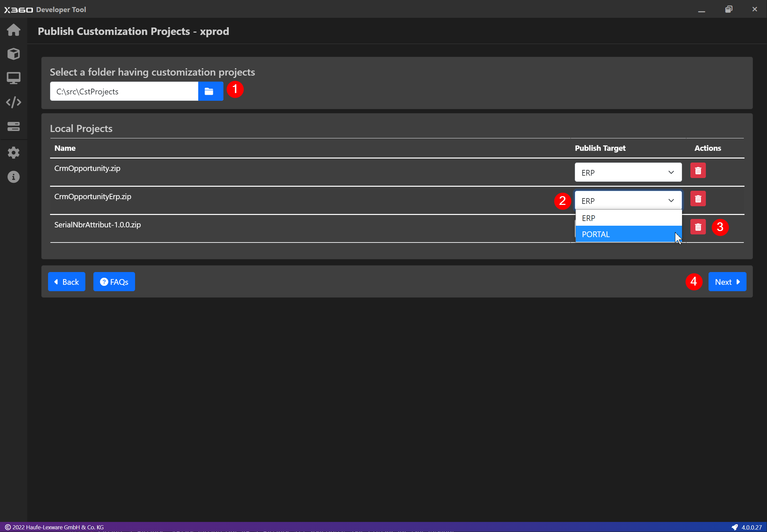Click the Actions column header
The width and height of the screenshot is (767, 532).
708,148
